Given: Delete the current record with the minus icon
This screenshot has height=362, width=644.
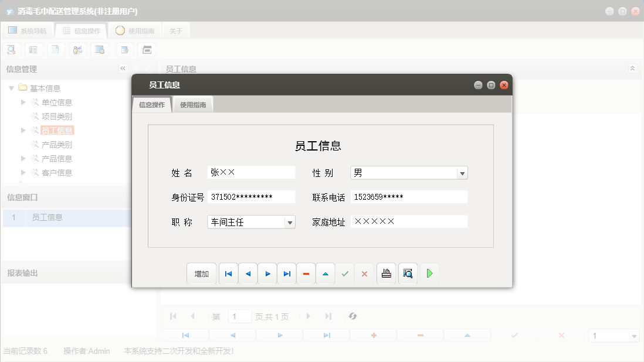Looking at the screenshot, I should coord(306,273).
